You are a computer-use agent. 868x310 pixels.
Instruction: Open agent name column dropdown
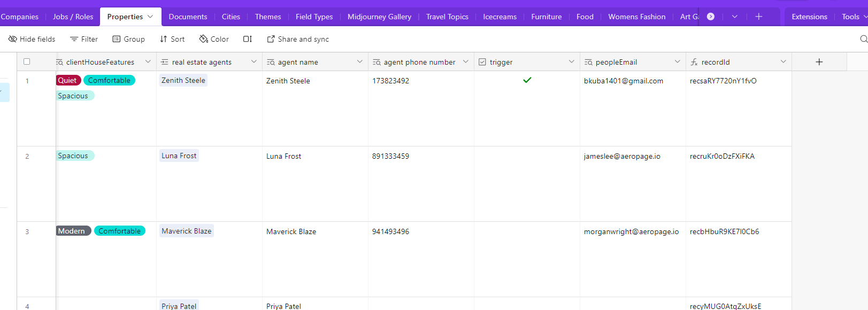[x=360, y=62]
